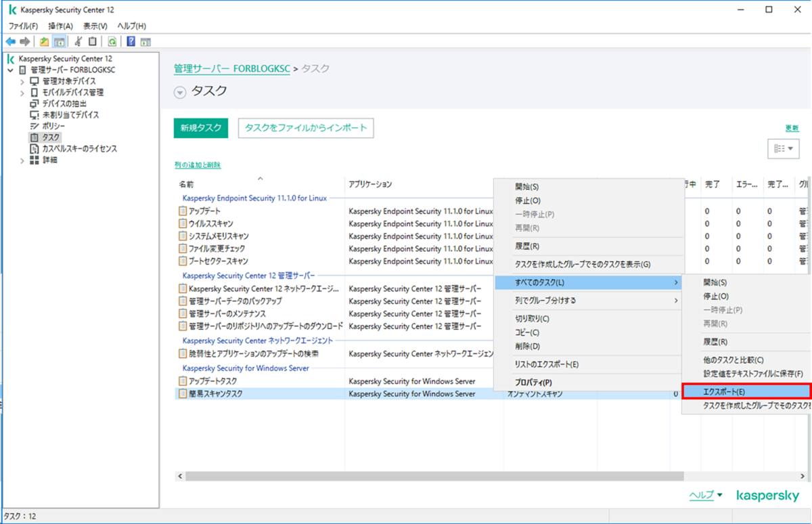The image size is (812, 524).
Task: Expand the モバイルデバイス管理 tree node
Action: pyautogui.click(x=22, y=93)
